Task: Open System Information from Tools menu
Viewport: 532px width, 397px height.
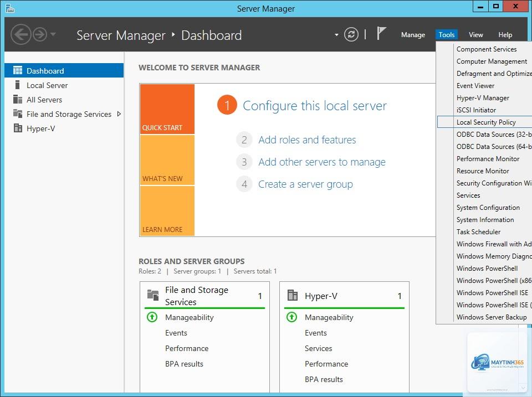Action: coord(484,220)
